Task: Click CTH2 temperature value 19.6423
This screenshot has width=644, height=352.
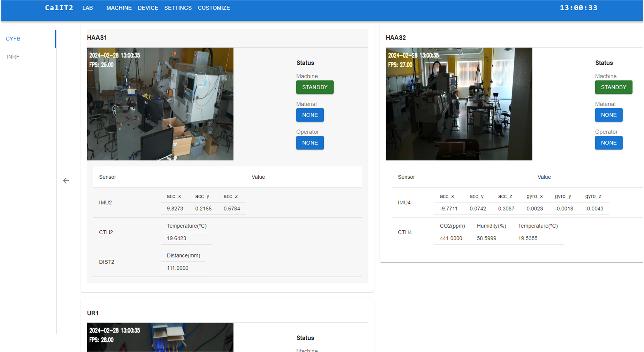Action: (177, 238)
